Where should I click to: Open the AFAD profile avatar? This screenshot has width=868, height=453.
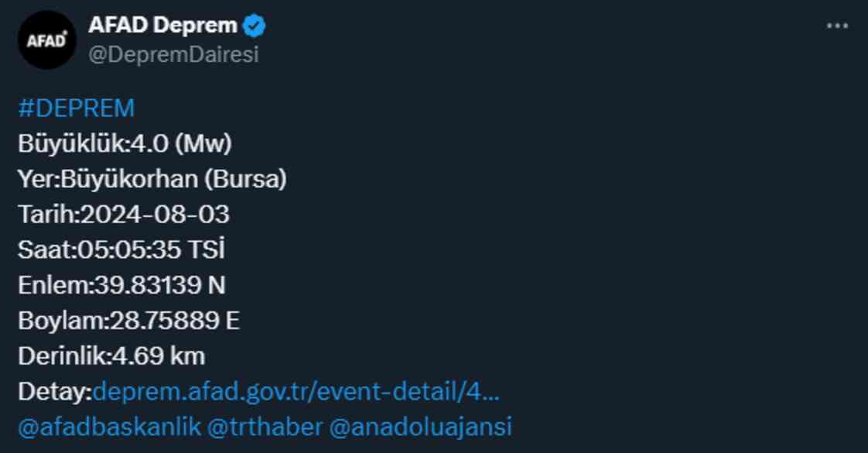(47, 39)
